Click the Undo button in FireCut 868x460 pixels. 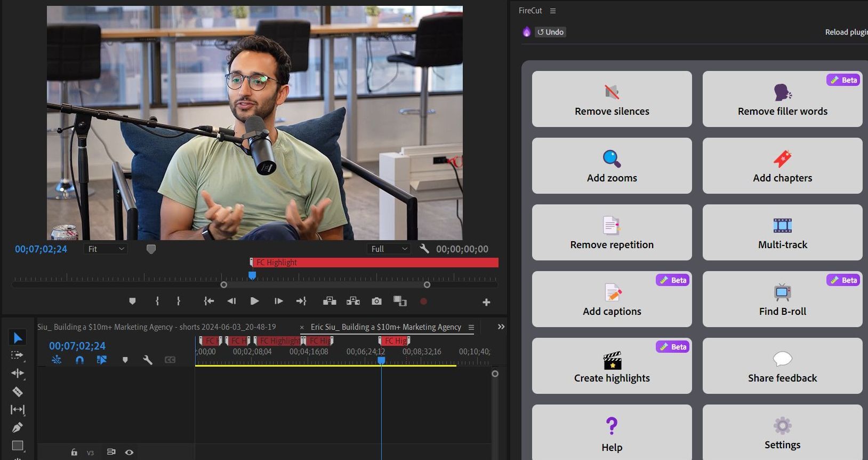click(550, 32)
